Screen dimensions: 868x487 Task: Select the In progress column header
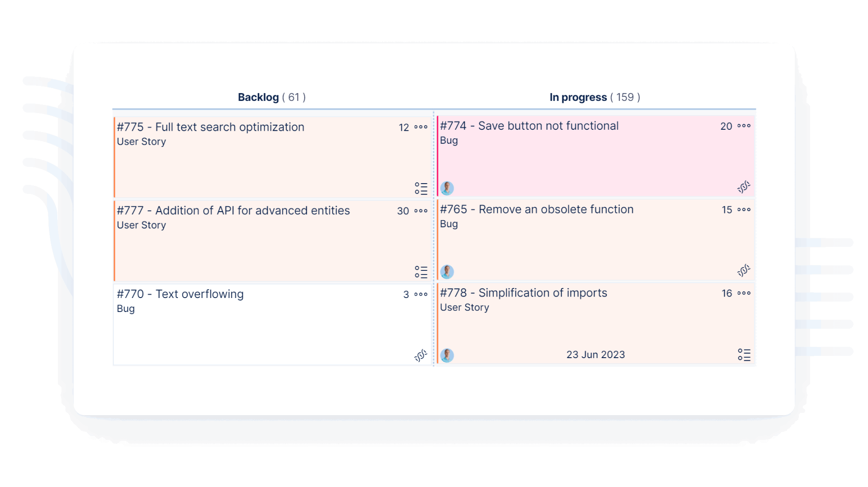pos(578,97)
